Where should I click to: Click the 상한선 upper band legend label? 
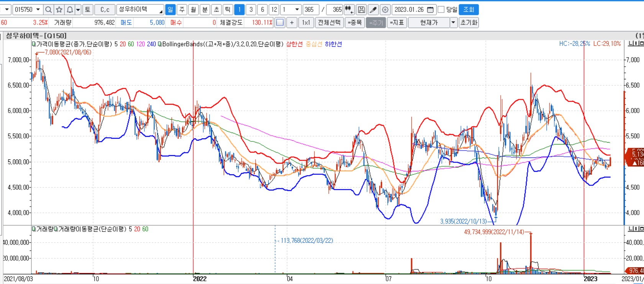294,44
